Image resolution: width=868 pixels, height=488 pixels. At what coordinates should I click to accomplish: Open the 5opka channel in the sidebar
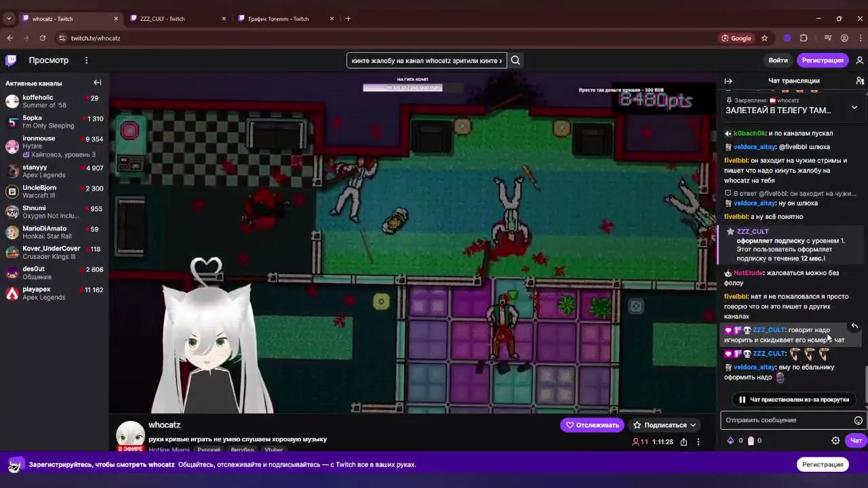click(54, 121)
